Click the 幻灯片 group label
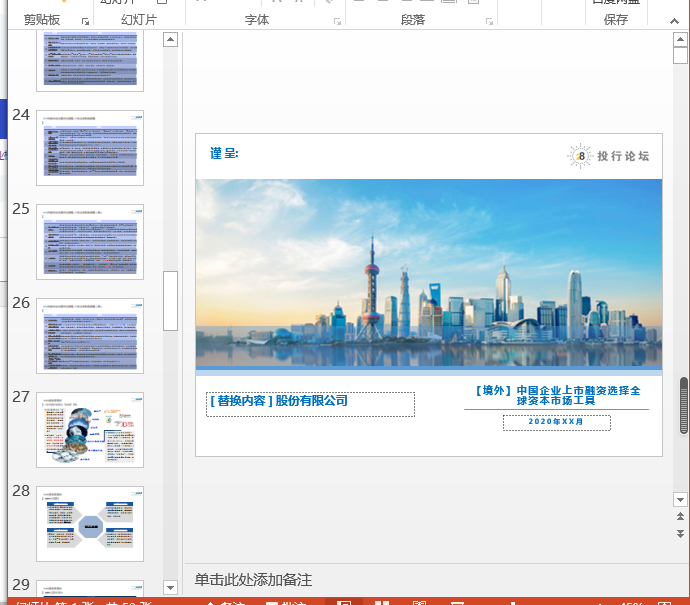The width and height of the screenshot is (690, 605). pyautogui.click(x=139, y=20)
